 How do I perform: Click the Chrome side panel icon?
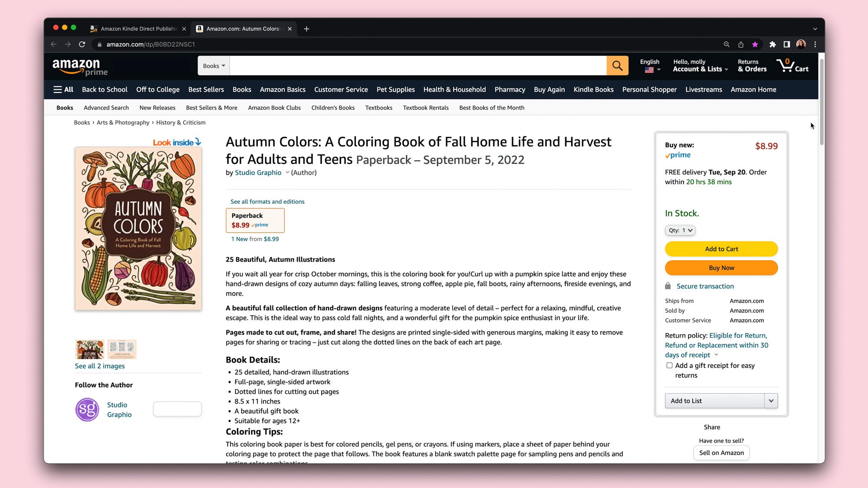point(786,44)
